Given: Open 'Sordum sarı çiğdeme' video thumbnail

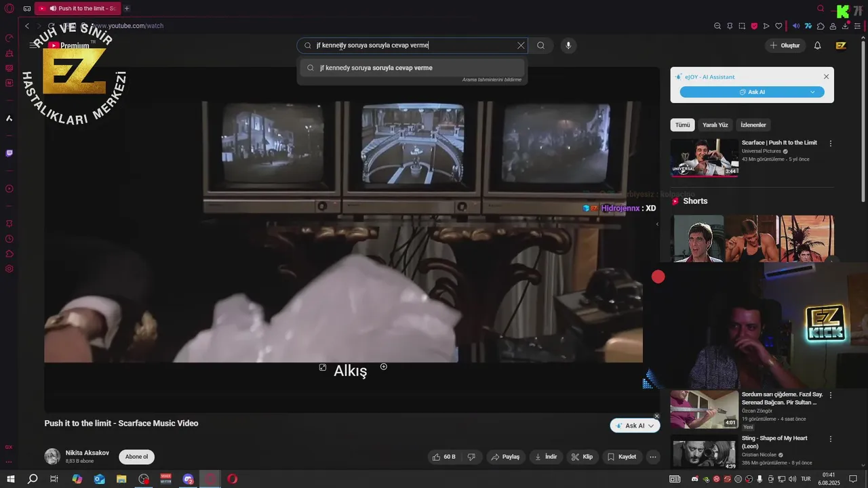Looking at the screenshot, I should 705,409.
